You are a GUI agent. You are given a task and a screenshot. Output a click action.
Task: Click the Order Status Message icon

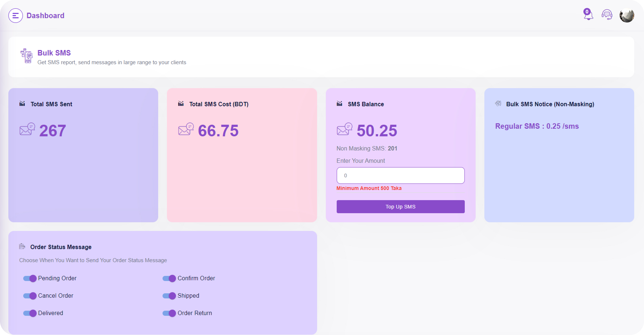coord(22,247)
